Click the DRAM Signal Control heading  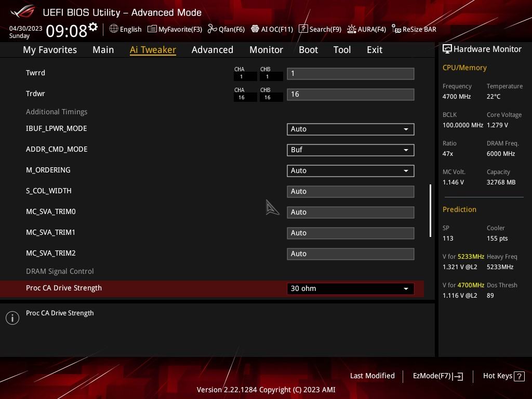tap(60, 271)
